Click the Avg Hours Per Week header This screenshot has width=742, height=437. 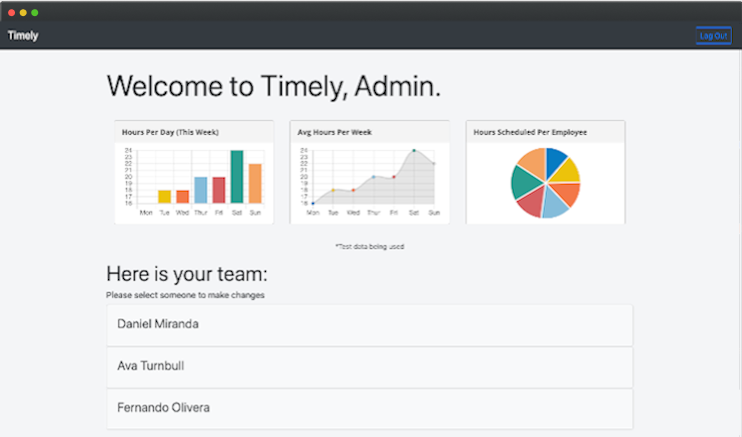pyautogui.click(x=331, y=132)
